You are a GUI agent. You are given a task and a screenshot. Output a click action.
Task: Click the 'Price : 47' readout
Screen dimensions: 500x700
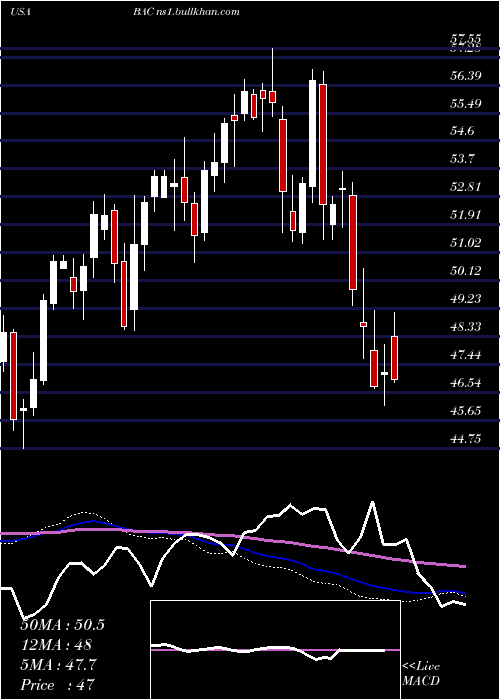click(57, 685)
